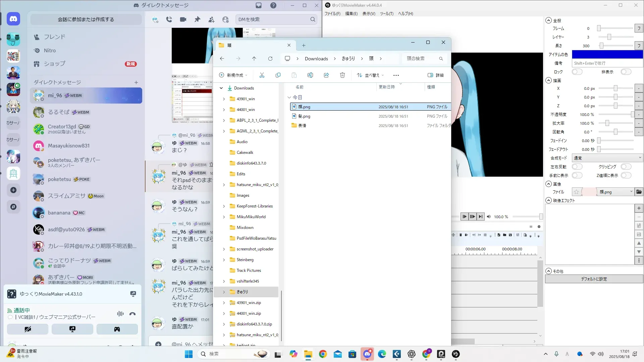Click the cut icon in Explorer toolbar
The height and width of the screenshot is (362, 644).
coord(262,75)
